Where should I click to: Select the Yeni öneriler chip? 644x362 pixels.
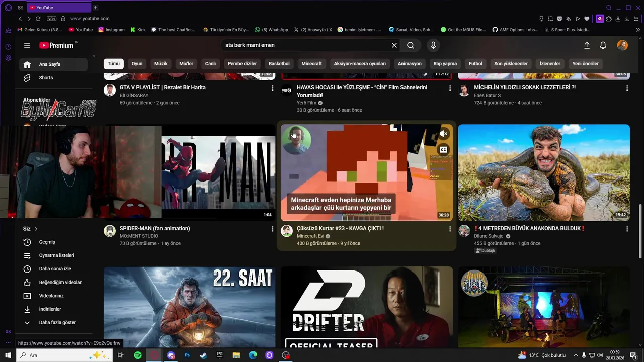586,64
